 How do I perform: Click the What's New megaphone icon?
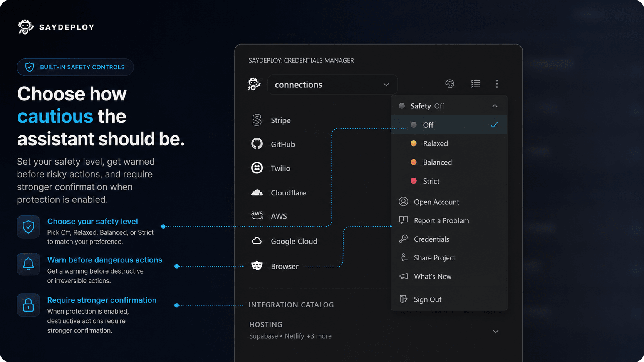pos(403,276)
